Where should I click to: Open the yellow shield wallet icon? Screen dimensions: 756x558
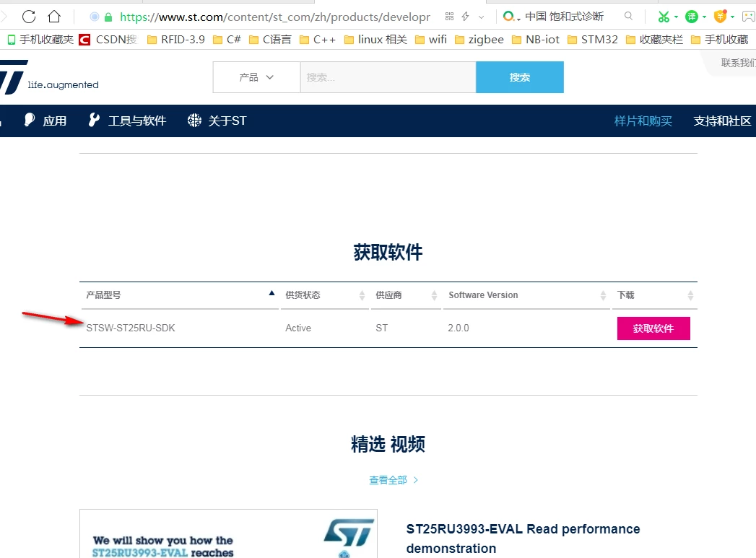(720, 17)
